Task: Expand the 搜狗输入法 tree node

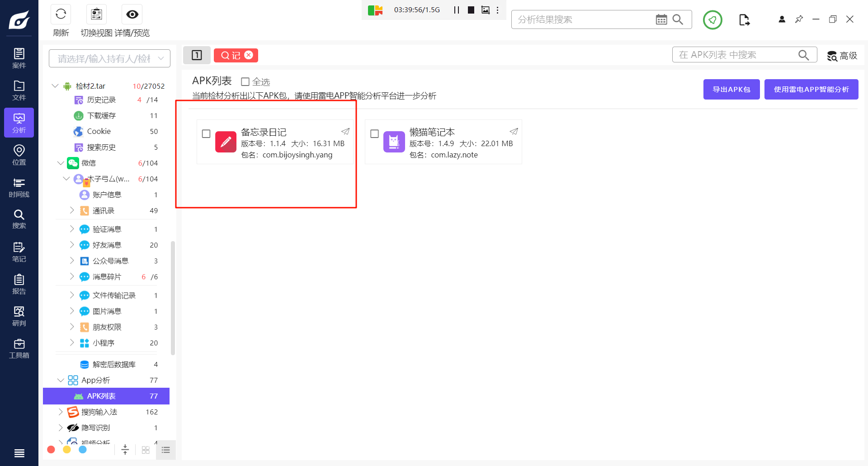Action: point(61,412)
